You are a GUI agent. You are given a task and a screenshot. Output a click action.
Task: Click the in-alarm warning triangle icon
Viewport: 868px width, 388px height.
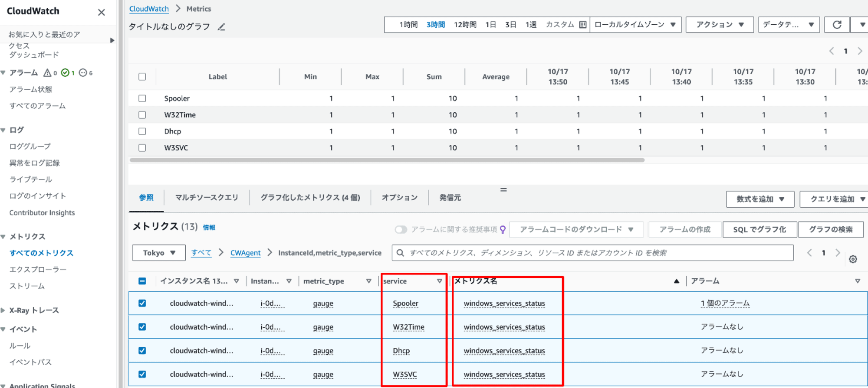(x=47, y=73)
